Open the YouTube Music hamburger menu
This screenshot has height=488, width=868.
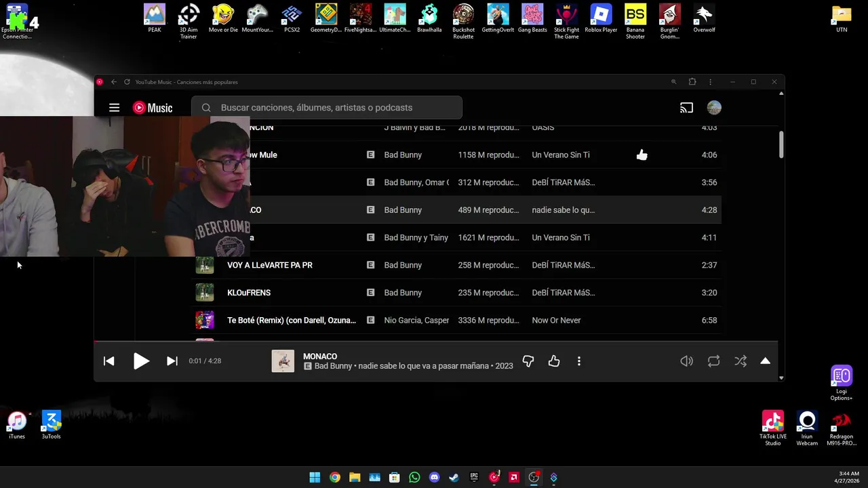pyautogui.click(x=114, y=108)
